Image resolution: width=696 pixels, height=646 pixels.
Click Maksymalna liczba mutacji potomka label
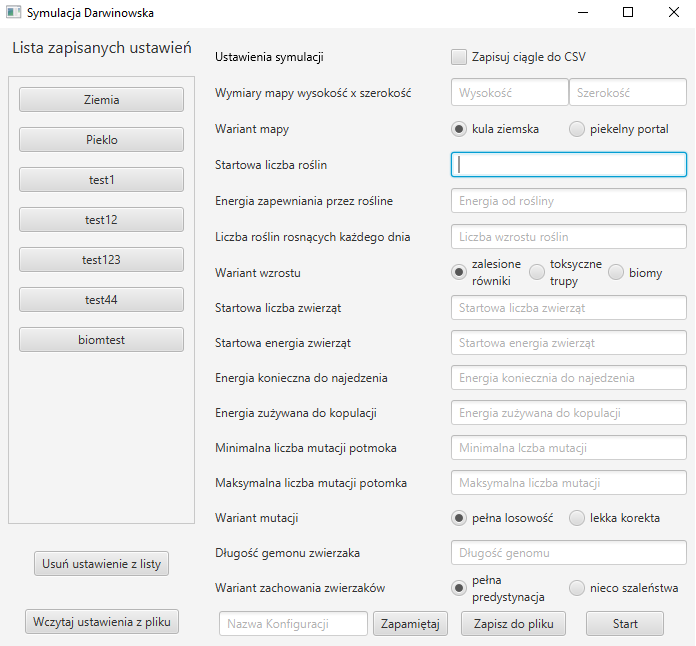pos(311,483)
